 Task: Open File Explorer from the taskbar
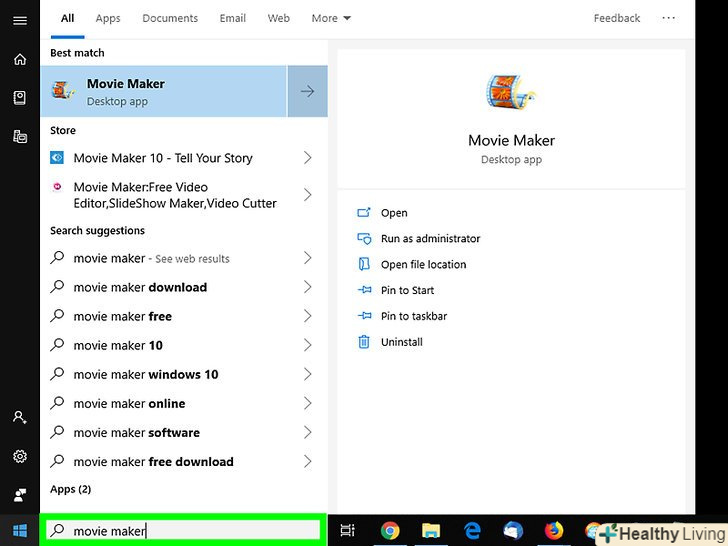point(431,531)
